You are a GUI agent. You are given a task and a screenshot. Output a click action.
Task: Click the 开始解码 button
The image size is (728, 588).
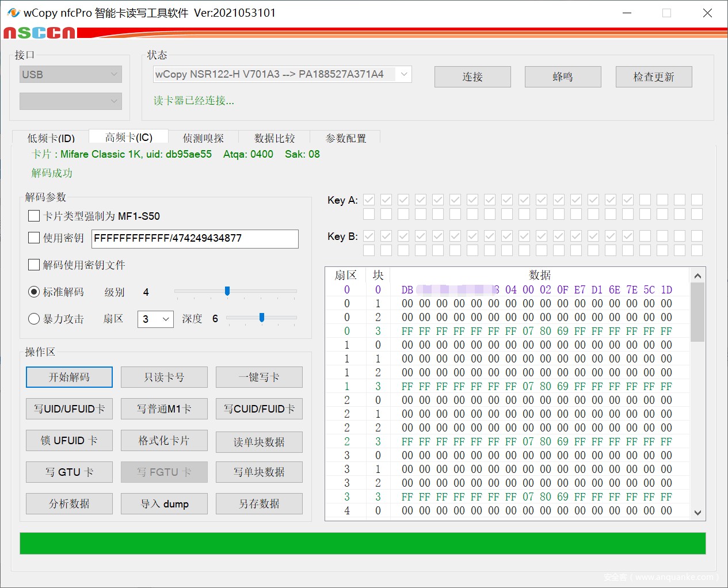coord(69,377)
